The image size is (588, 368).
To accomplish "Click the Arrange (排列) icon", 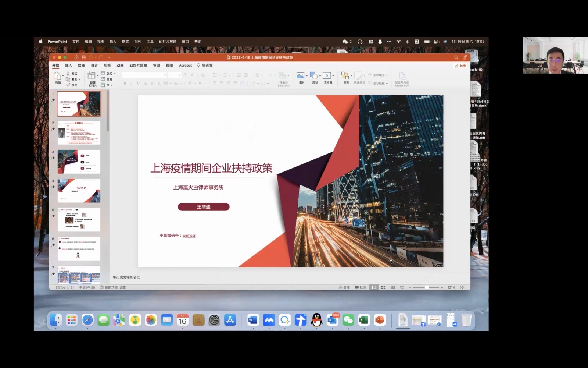I will pyautogui.click(x=345, y=76).
